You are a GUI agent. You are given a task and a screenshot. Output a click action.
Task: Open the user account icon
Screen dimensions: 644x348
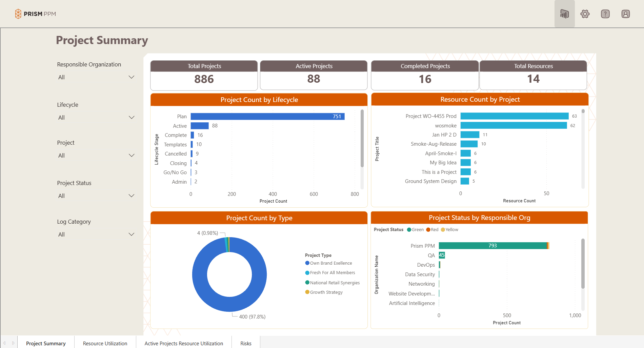point(625,14)
